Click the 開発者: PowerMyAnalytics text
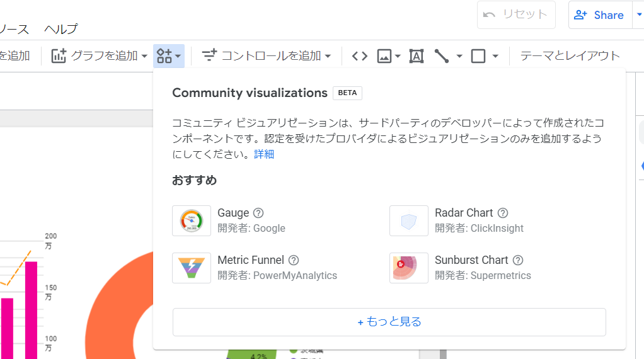Screen dimensions: 644x359 click(x=277, y=276)
